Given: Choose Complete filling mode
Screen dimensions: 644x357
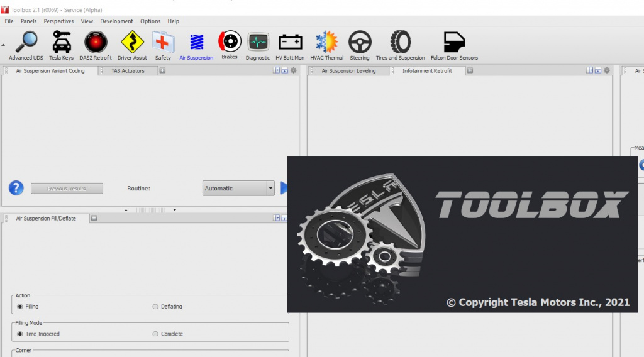Looking at the screenshot, I should (155, 334).
